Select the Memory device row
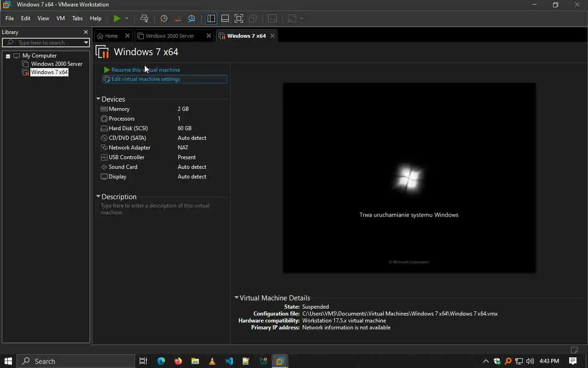Screen dimensions: 588x368 click(x=163, y=109)
